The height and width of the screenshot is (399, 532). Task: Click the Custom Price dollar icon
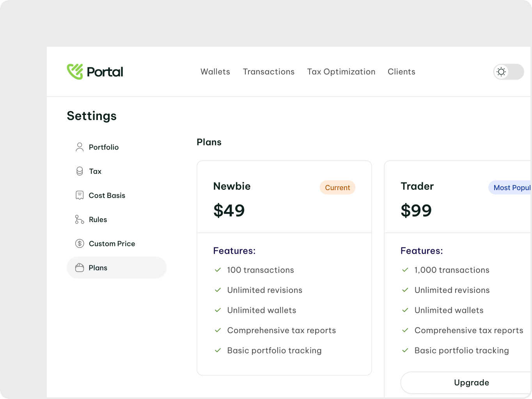(79, 244)
